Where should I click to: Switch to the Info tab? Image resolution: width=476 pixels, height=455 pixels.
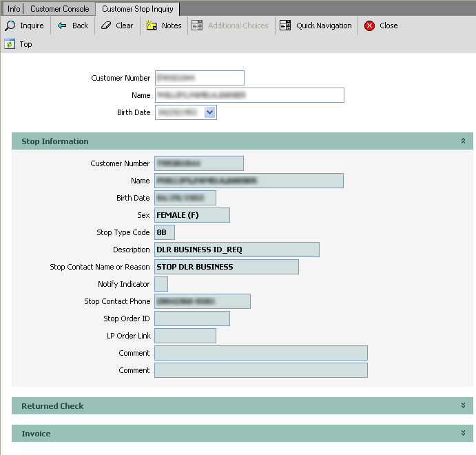(x=14, y=9)
